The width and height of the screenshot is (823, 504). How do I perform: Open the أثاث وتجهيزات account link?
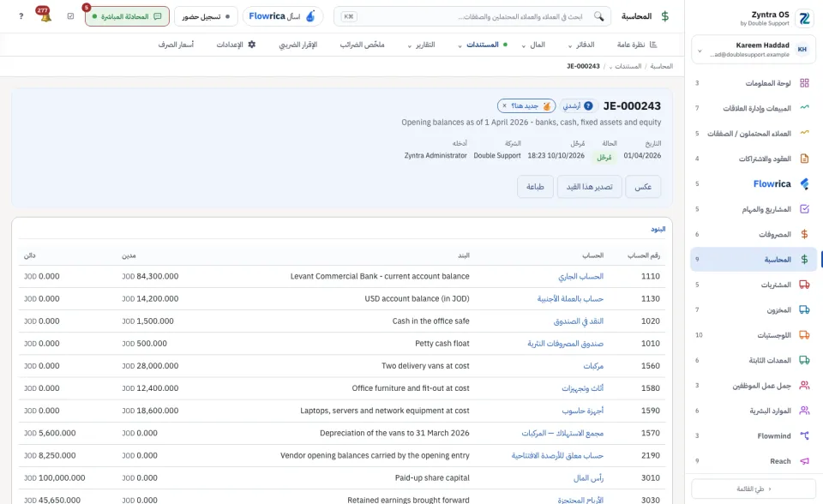click(583, 388)
